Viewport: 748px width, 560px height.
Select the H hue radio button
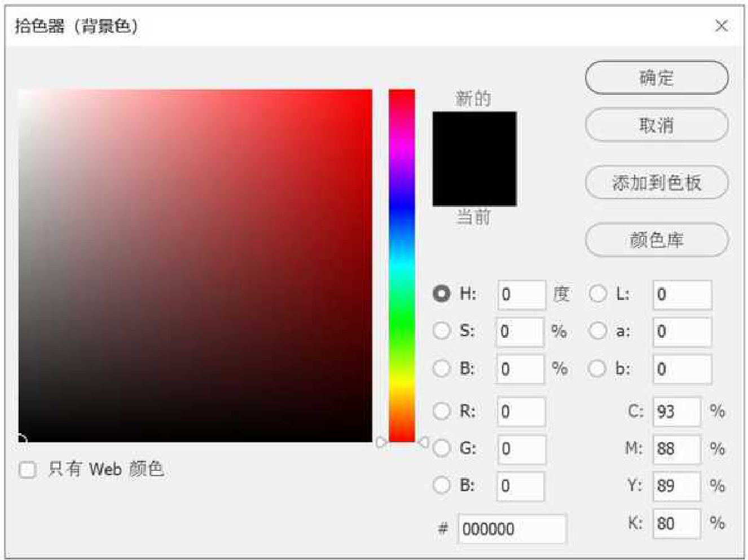point(442,293)
